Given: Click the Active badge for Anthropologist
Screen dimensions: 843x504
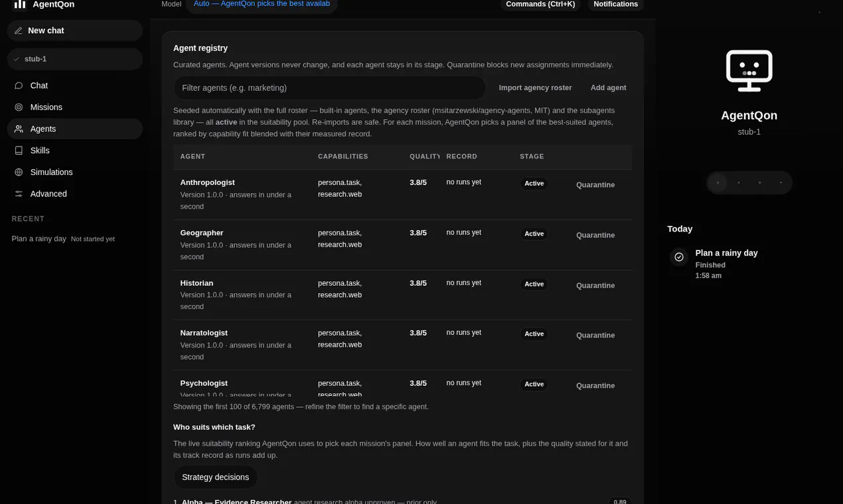Looking at the screenshot, I should coord(534,184).
